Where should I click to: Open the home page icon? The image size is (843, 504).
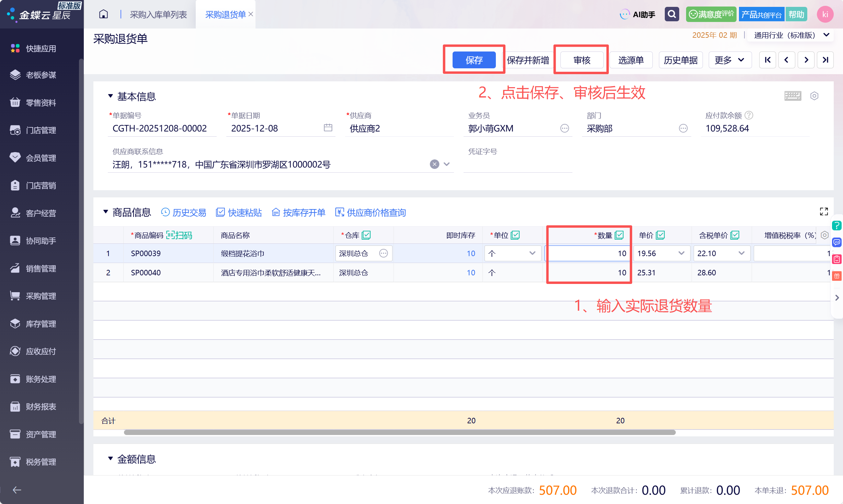pyautogui.click(x=103, y=14)
